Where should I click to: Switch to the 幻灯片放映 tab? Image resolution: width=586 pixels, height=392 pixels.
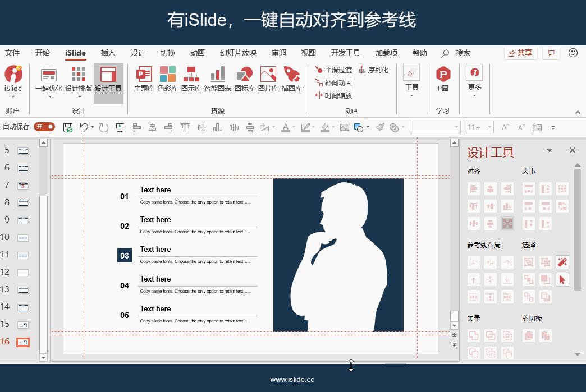coord(238,53)
